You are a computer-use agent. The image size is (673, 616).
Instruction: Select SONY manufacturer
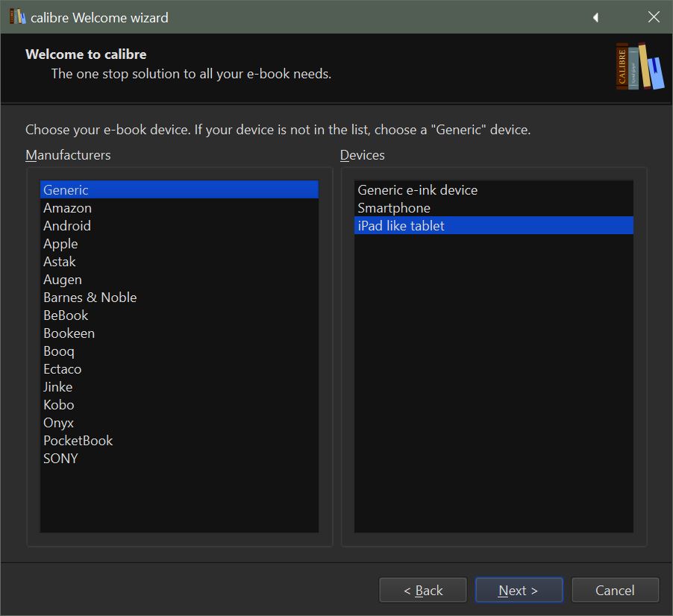(x=179, y=459)
